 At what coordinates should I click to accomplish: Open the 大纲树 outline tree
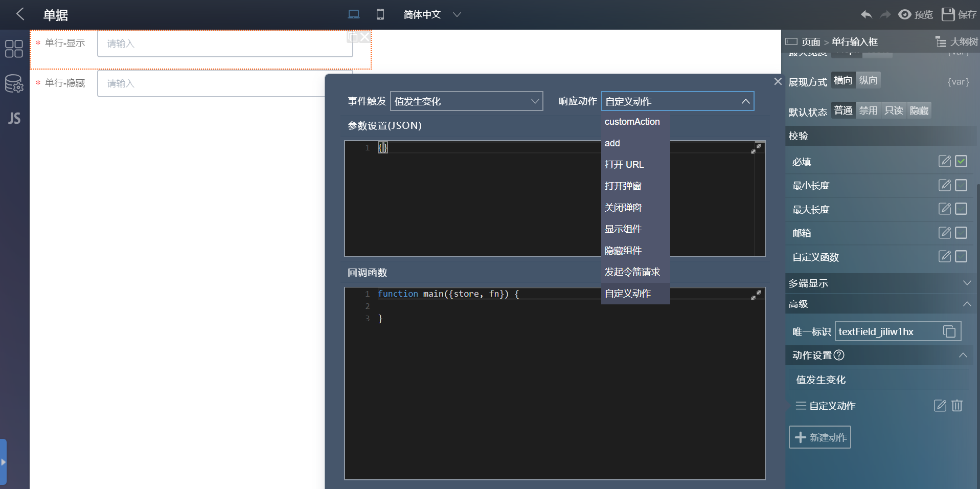(x=956, y=41)
